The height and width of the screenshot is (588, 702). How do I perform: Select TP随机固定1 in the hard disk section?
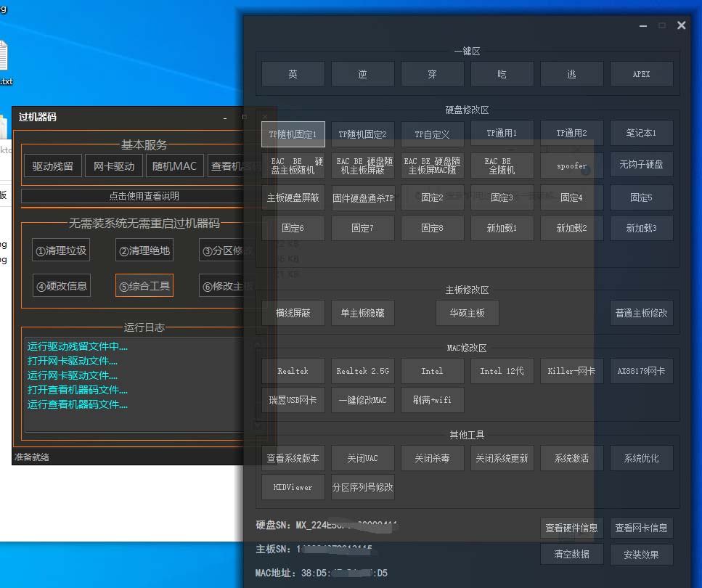tap(293, 134)
